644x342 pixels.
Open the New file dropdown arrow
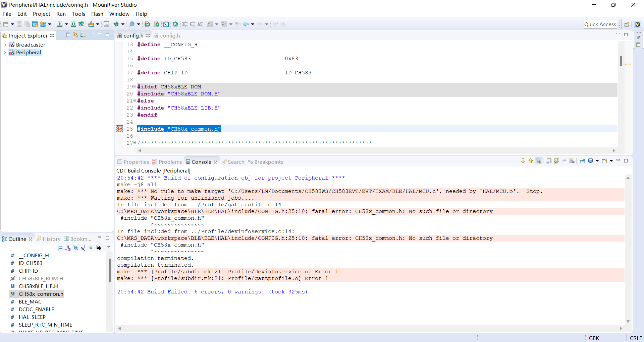pos(12,24)
